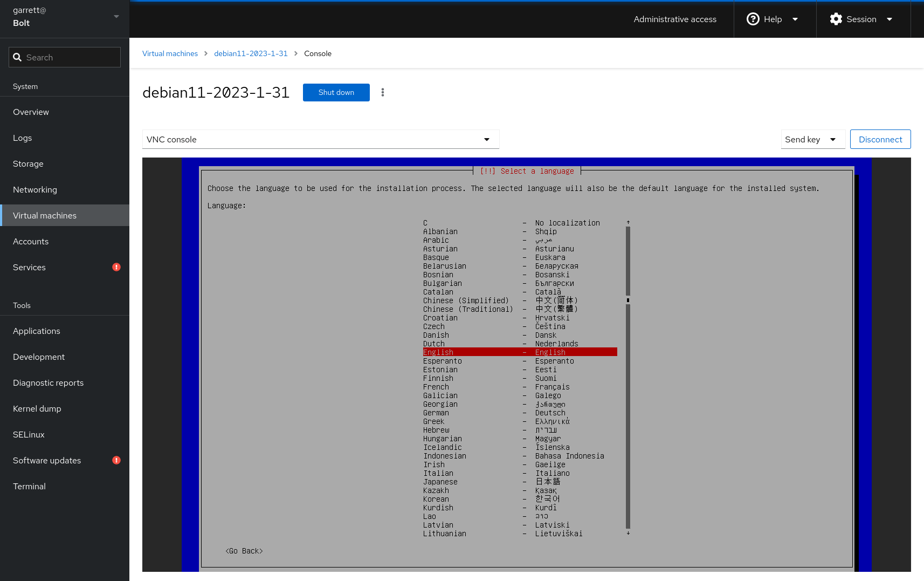The height and width of the screenshot is (581, 924).
Task: Open the Kernel dump page
Action: 37,408
